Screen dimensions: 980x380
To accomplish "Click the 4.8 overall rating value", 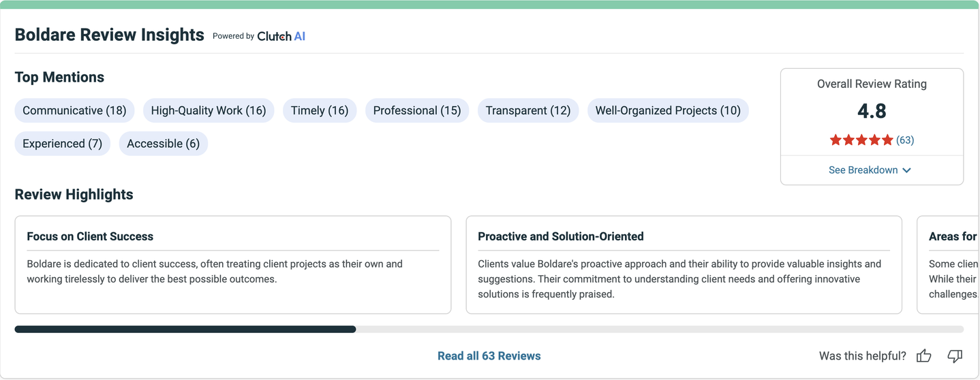I will point(872,111).
